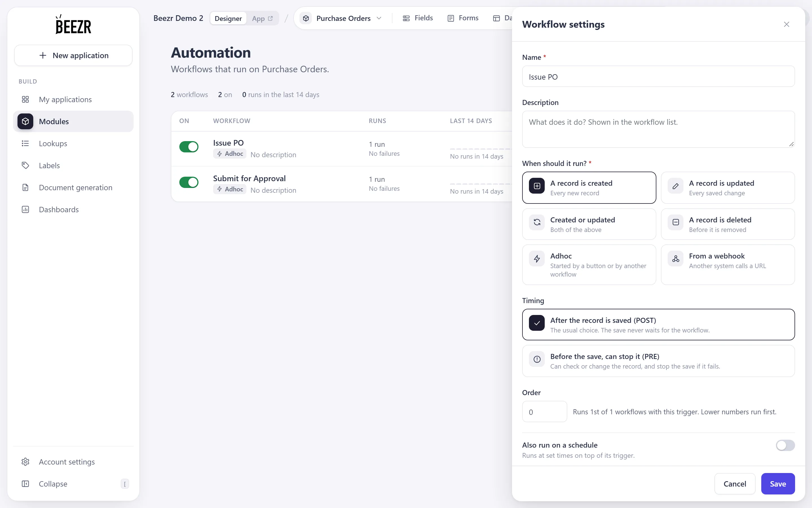Screen dimensions: 812x508
Task: Open Document generation in sidebar
Action: click(x=73, y=187)
